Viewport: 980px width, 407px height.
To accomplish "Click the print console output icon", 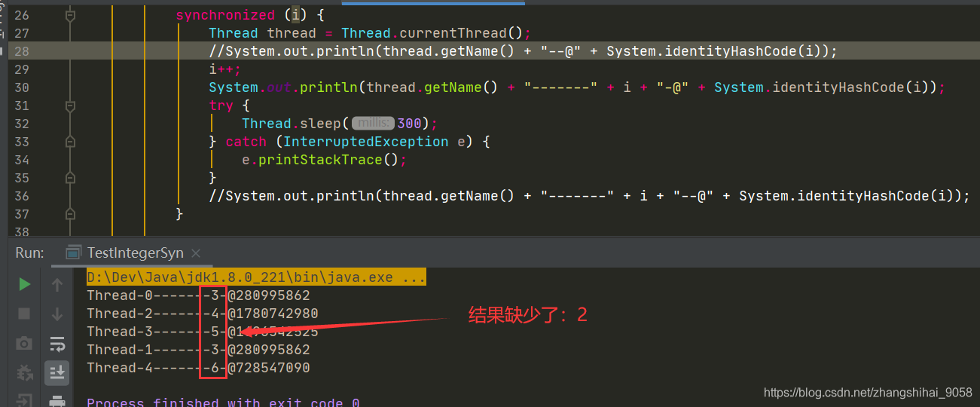I will [57, 400].
